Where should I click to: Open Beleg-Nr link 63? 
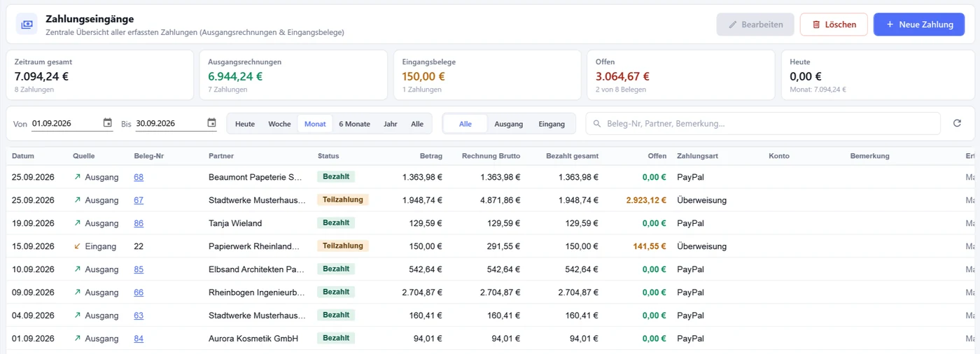(x=139, y=316)
